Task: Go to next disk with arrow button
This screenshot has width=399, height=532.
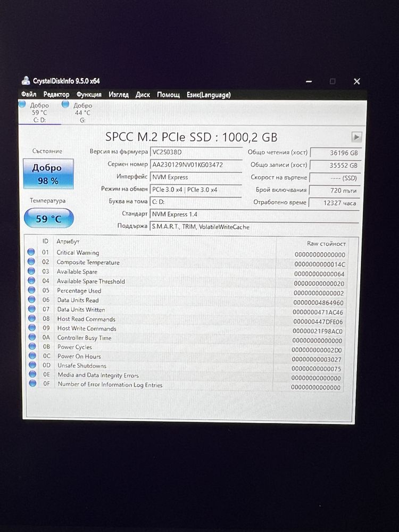Action: [x=356, y=137]
